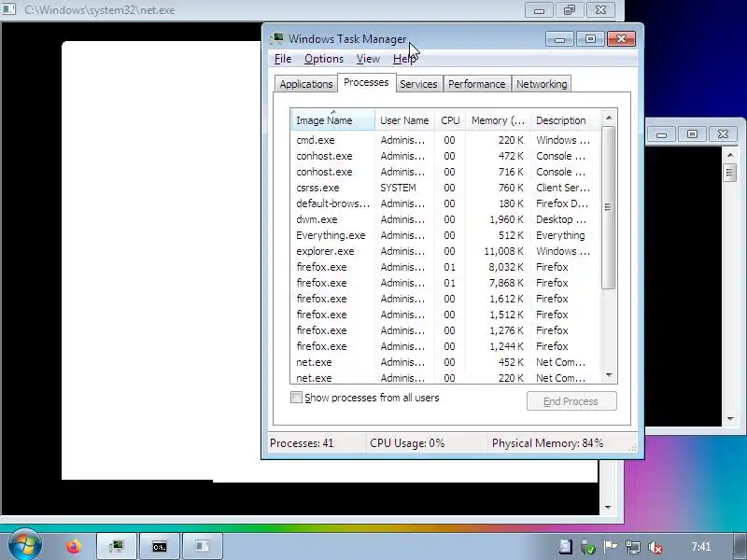Select firefox.exe row using 1,512 K

(x=445, y=315)
